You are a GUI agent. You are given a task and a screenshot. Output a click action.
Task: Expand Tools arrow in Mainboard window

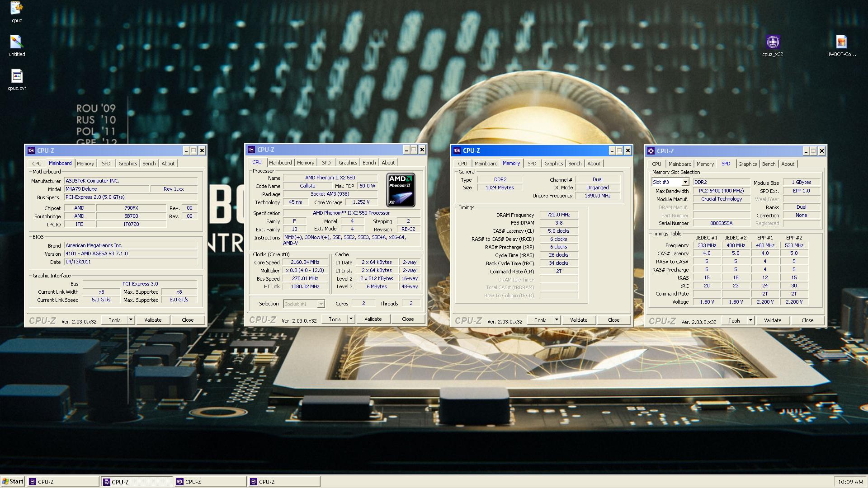[131, 320]
